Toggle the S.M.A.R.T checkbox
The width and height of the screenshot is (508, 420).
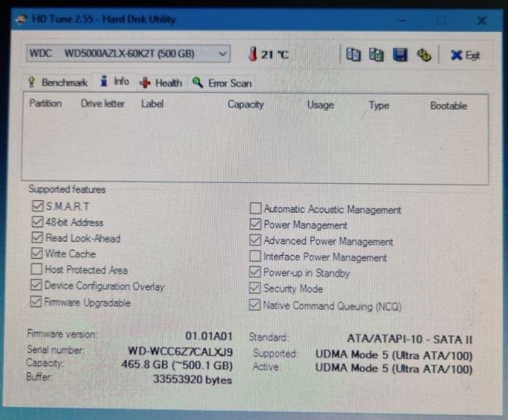(x=38, y=206)
